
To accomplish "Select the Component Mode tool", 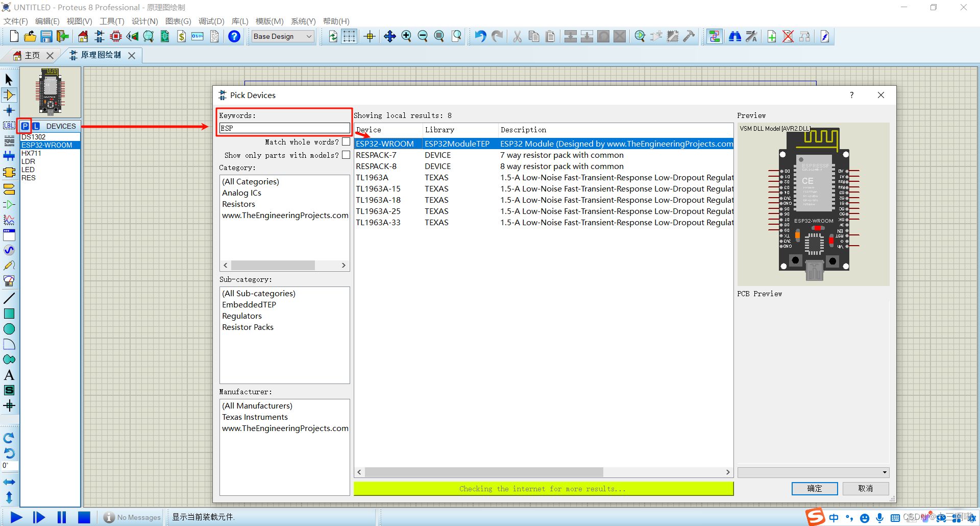I will [9, 95].
